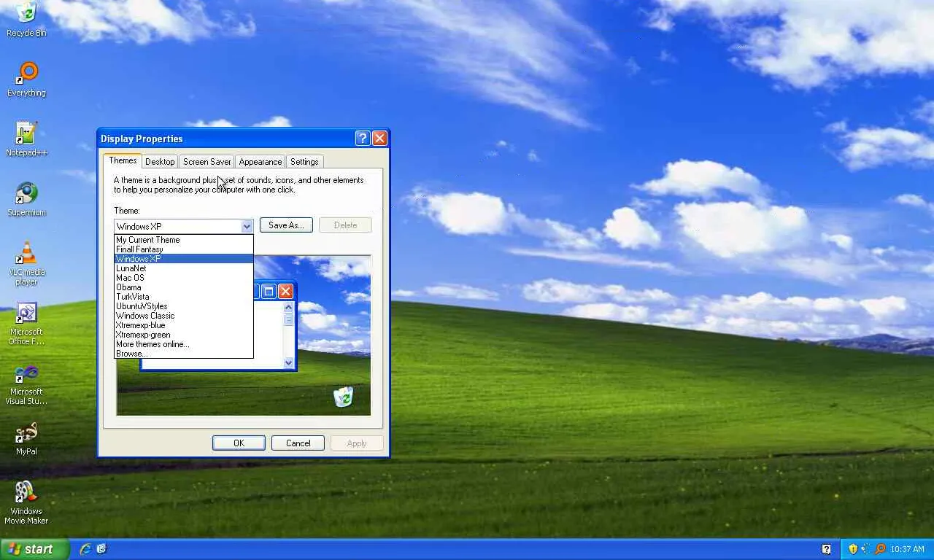This screenshot has height=560, width=934.
Task: Click the orange Everything magnifier tray icon
Action: (x=880, y=549)
